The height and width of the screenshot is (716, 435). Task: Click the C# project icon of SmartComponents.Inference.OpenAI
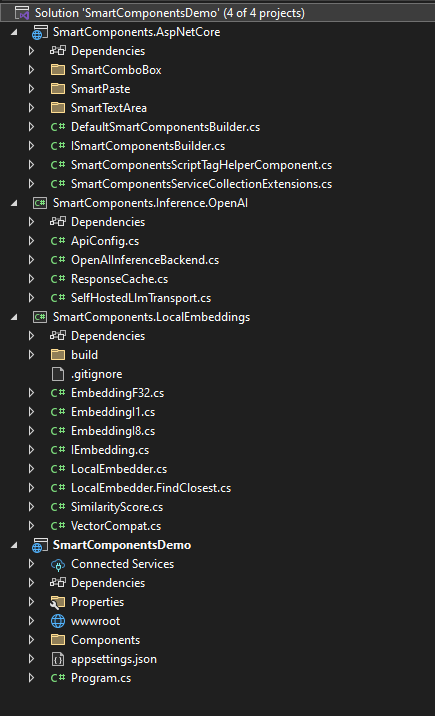(40, 203)
